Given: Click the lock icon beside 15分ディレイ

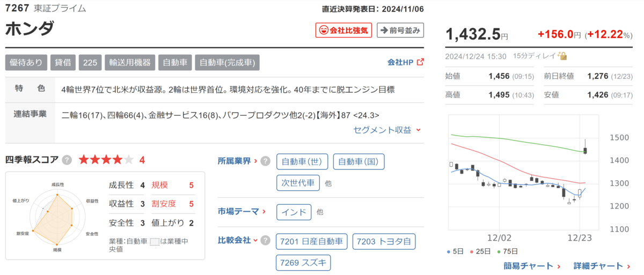Looking at the screenshot, I should tap(562, 56).
